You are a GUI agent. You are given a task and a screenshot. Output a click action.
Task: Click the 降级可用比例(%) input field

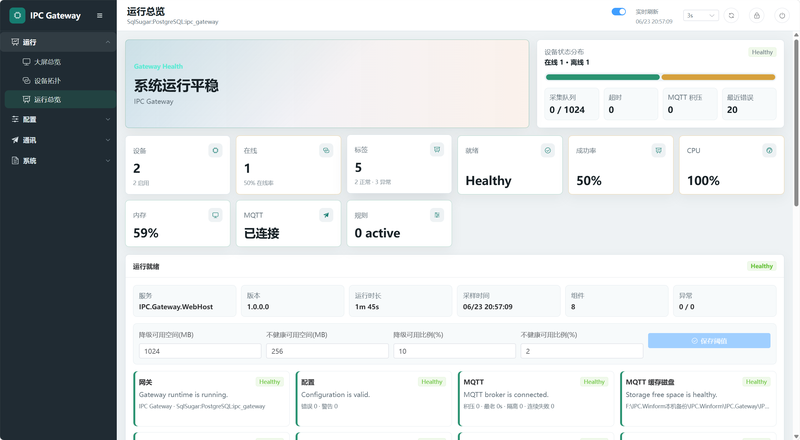pos(454,351)
